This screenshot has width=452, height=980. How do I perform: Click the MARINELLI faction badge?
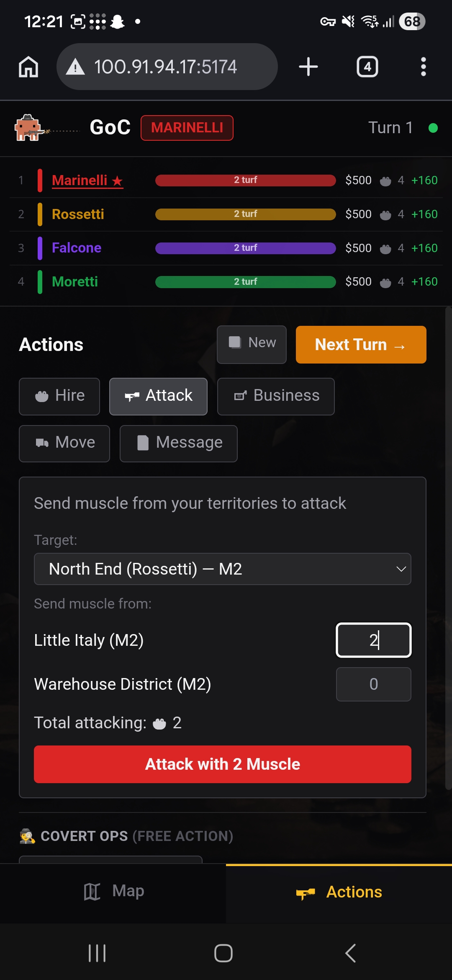click(x=187, y=128)
